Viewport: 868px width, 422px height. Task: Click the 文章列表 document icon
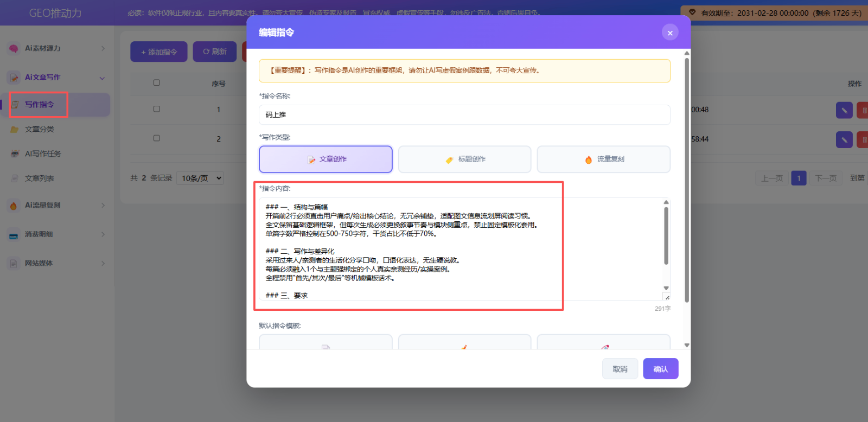[x=15, y=178]
